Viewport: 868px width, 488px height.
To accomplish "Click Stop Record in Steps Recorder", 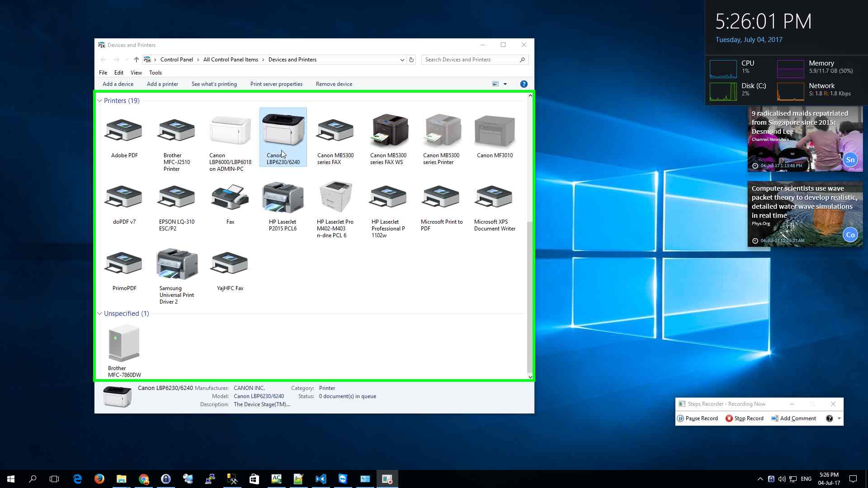I will (x=745, y=418).
